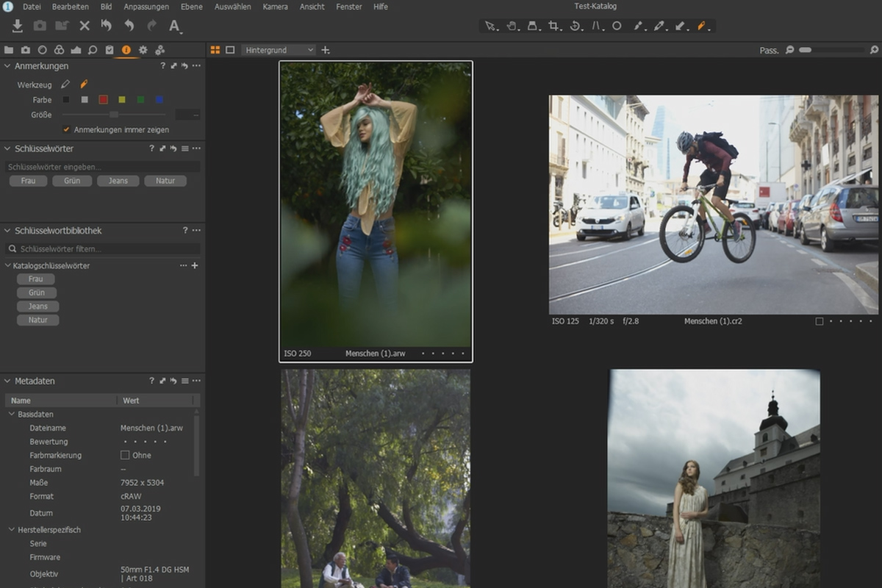The height and width of the screenshot is (588, 882).
Task: Click the Capture camera icon in top toolbar
Action: [40, 26]
